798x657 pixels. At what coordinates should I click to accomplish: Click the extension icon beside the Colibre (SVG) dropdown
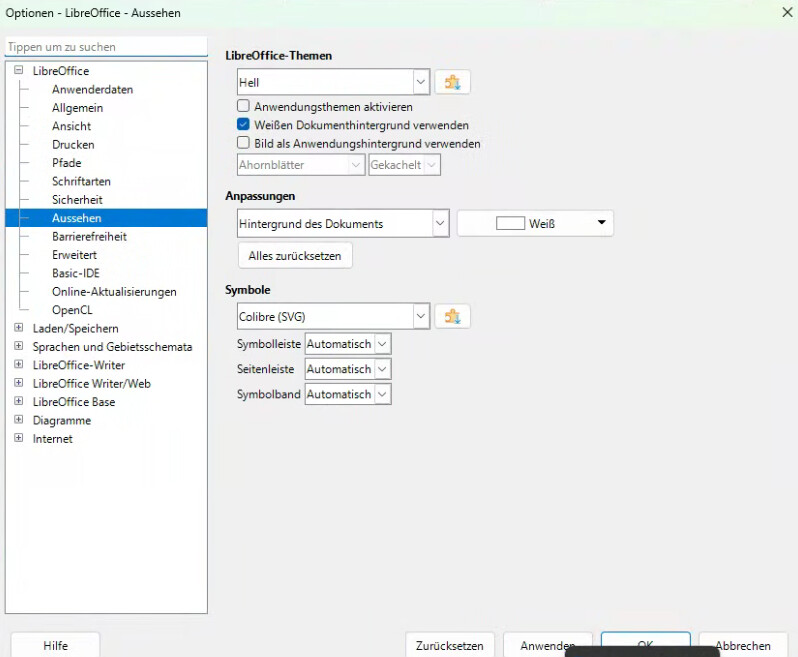[x=452, y=317]
